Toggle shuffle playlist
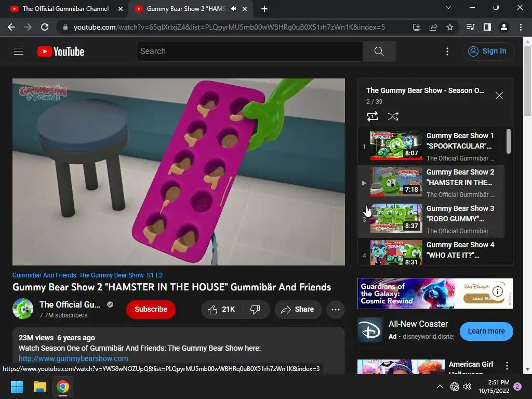The image size is (532, 399). point(393,116)
